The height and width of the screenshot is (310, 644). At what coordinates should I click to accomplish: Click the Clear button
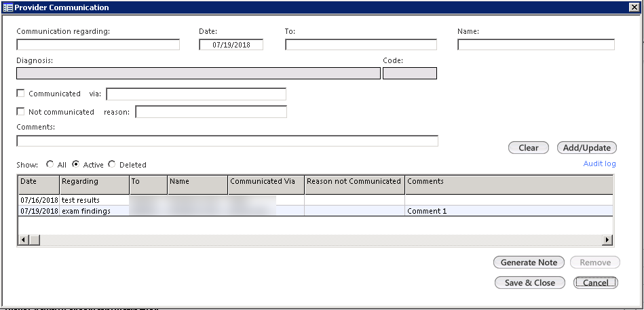click(x=529, y=148)
